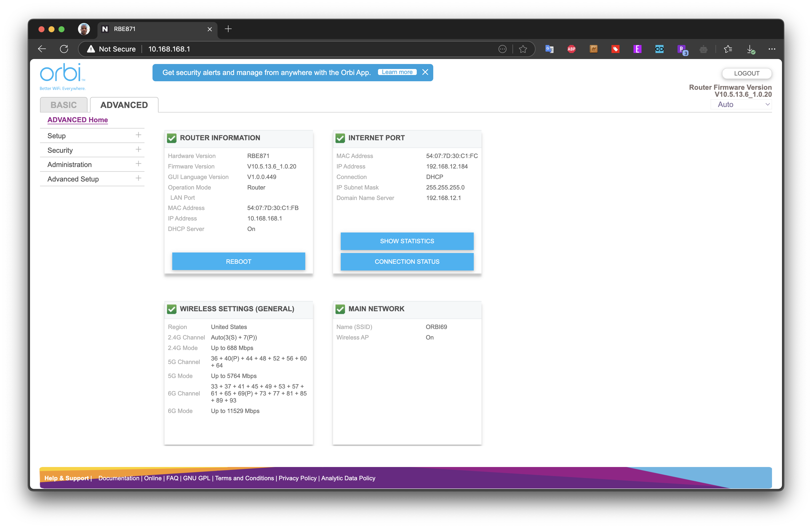Dismiss the Orbi App security banner
812x528 pixels.
click(425, 72)
